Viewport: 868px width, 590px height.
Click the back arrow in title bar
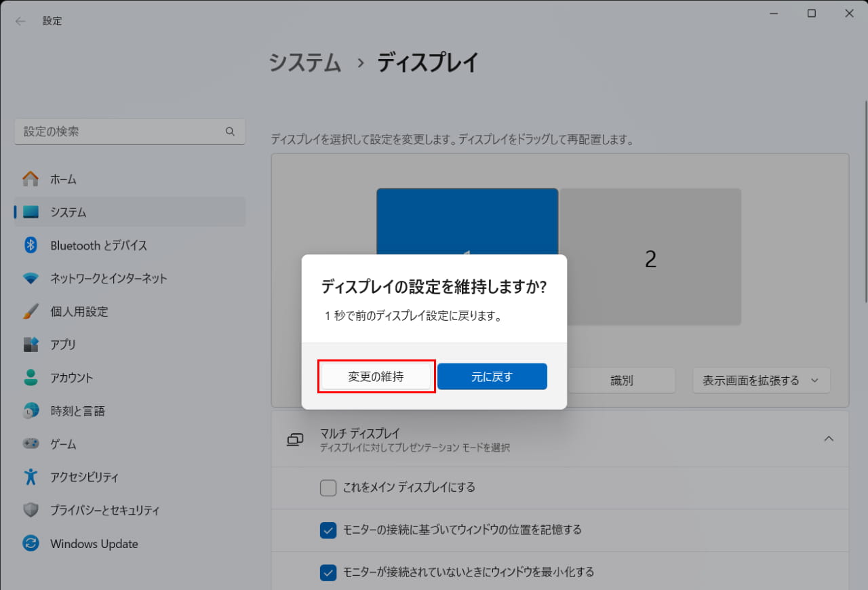coord(20,21)
